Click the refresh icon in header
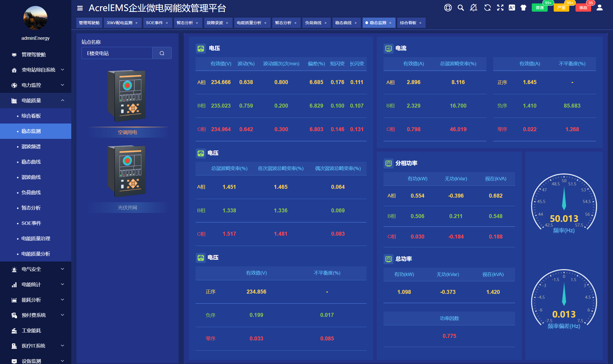This screenshot has width=613, height=364. click(487, 8)
